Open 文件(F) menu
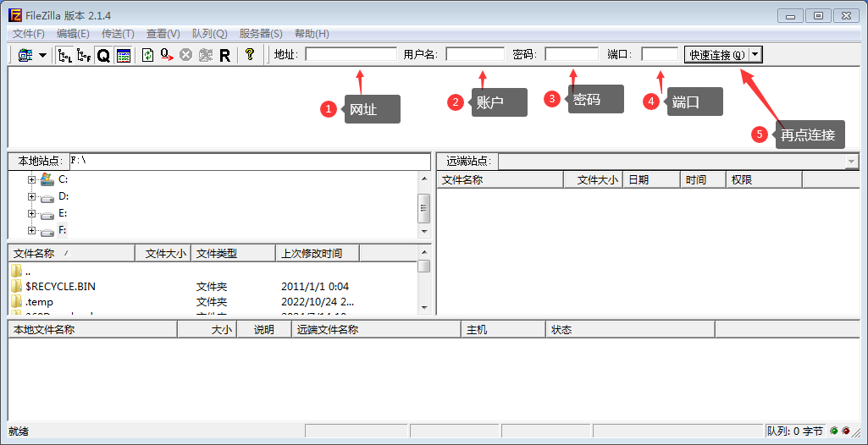Screen dimensions: 868x445 point(29,34)
